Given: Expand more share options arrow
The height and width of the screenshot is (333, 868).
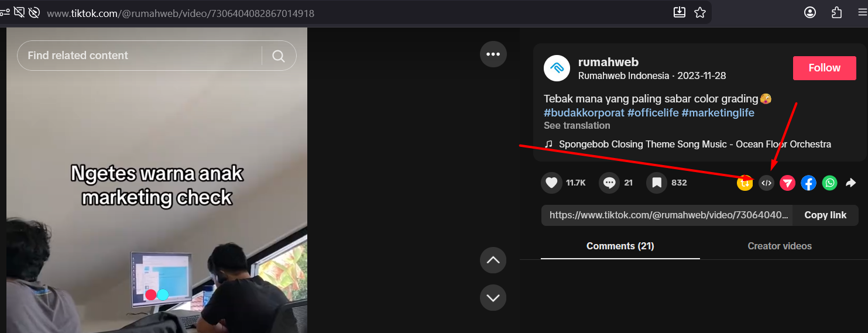Looking at the screenshot, I should 851,183.
